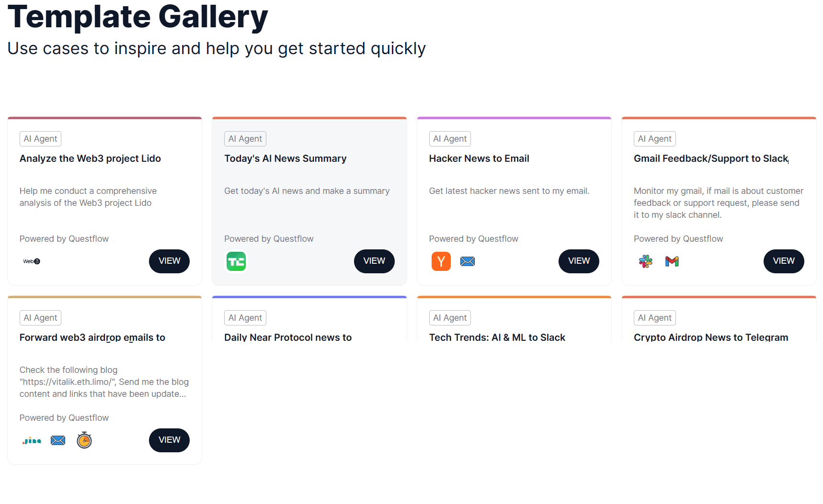Viewport: 823px width, 504px height.
Task: Open Tech Trends: AI & ML to Slack
Action: pyautogui.click(x=497, y=337)
